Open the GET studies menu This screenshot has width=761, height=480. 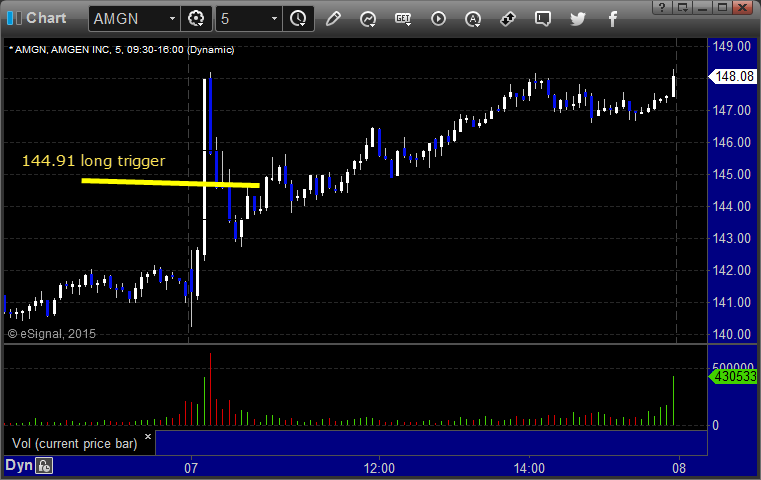[x=403, y=19]
